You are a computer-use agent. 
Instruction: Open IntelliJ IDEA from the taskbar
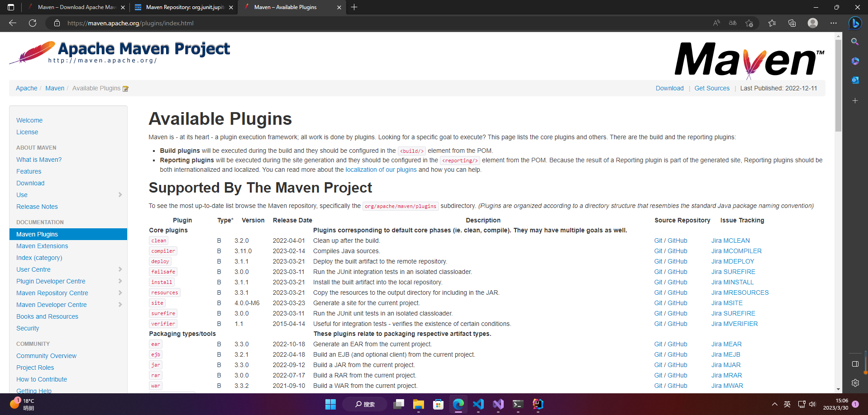click(x=538, y=404)
